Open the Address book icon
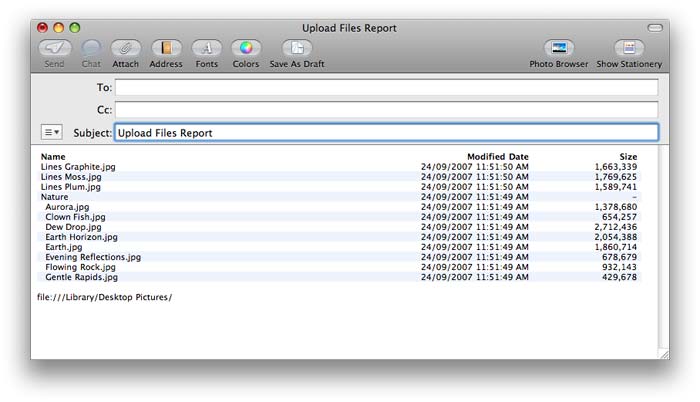Image resolution: width=700 pixels, height=402 pixels. tap(166, 48)
